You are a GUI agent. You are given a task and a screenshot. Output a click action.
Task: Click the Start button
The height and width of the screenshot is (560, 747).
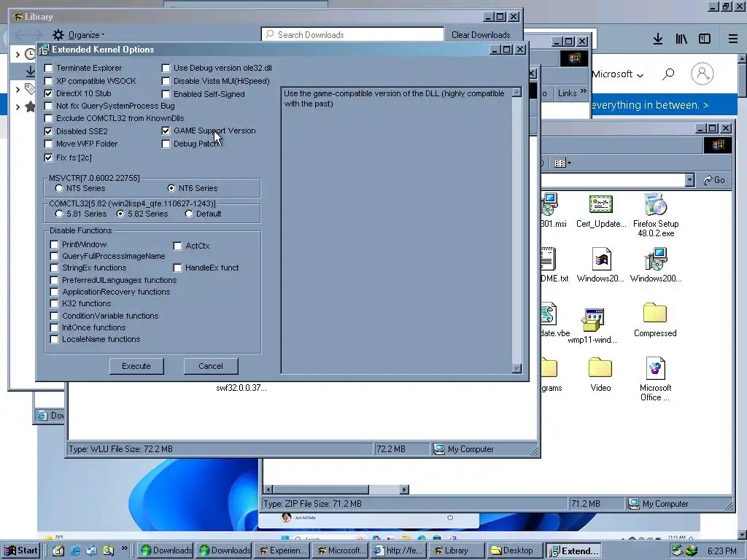pos(21,551)
